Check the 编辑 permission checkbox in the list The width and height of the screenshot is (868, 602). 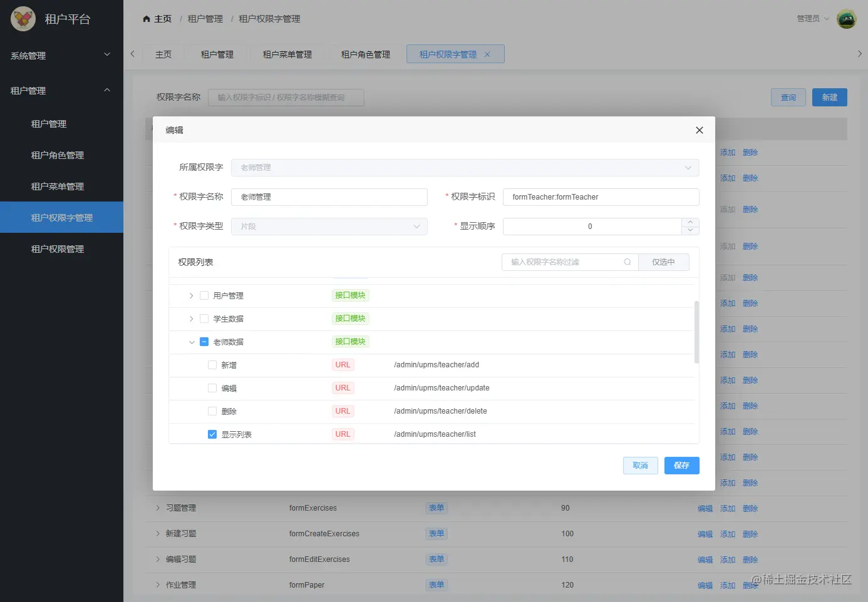pos(212,388)
